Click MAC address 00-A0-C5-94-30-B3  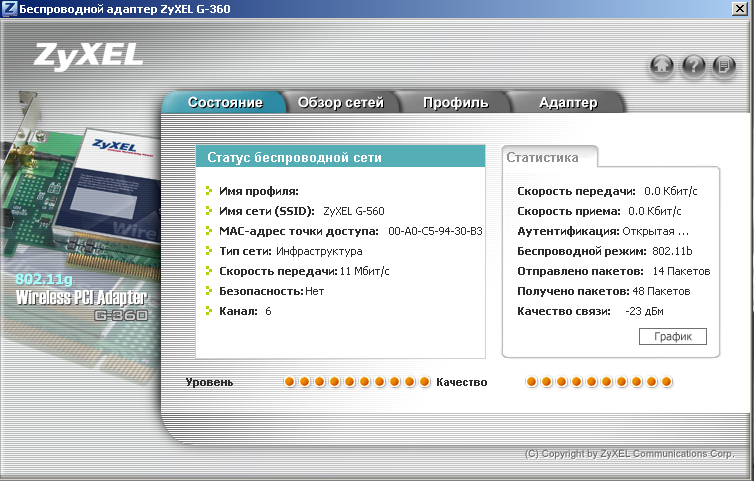(435, 231)
